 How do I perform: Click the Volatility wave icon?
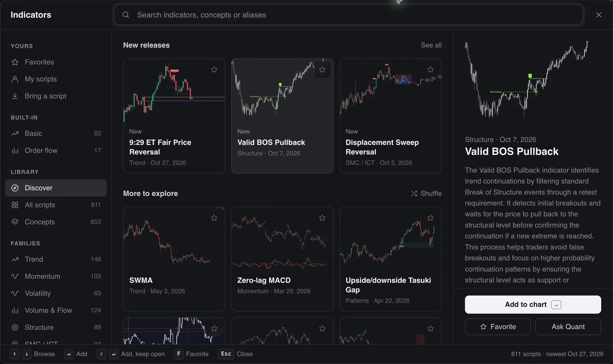tap(15, 293)
